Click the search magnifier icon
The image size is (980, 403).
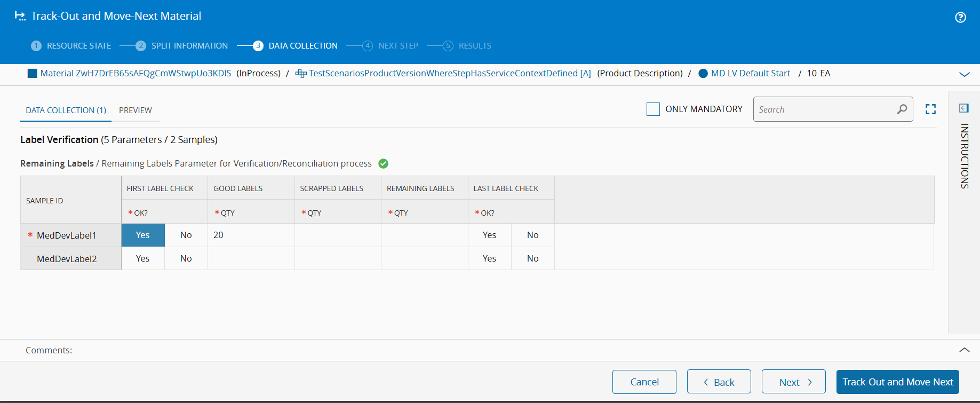(902, 109)
